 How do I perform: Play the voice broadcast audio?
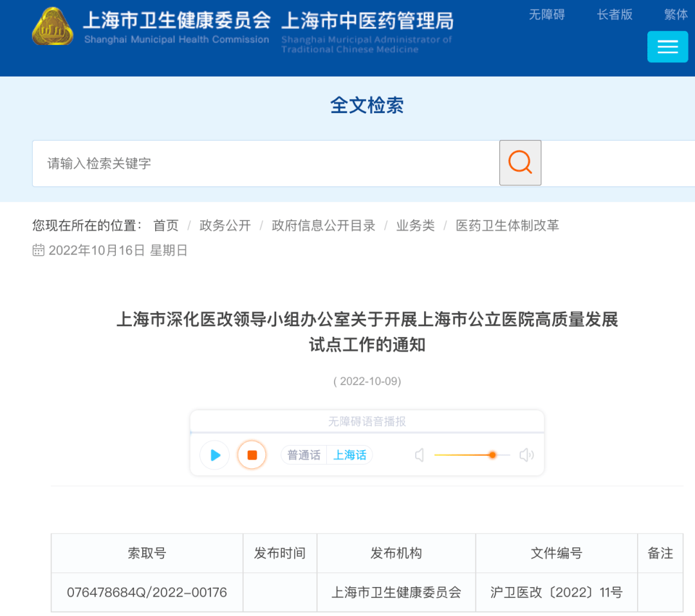pyautogui.click(x=215, y=455)
